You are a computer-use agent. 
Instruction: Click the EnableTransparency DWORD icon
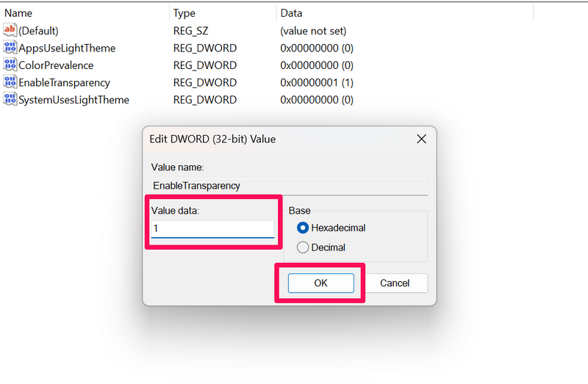tap(10, 82)
